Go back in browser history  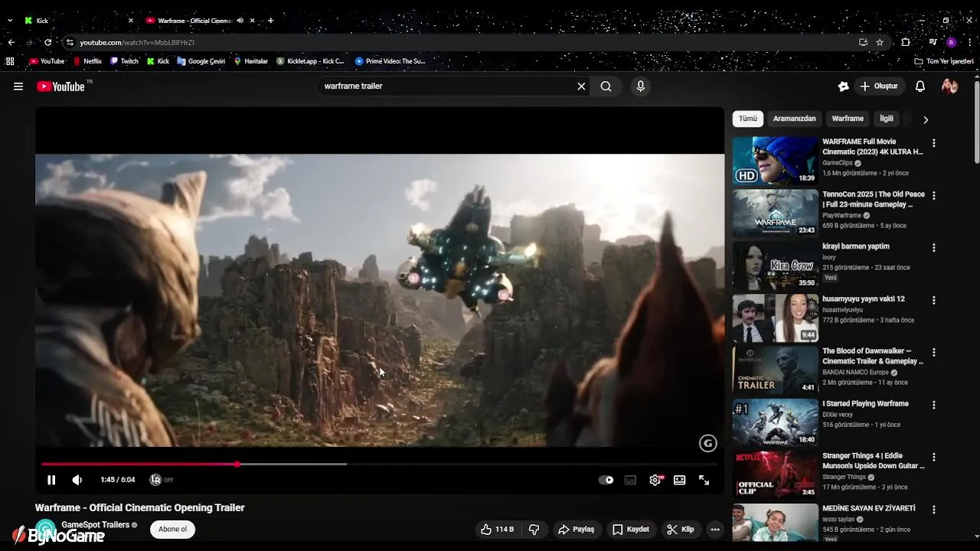click(x=11, y=42)
